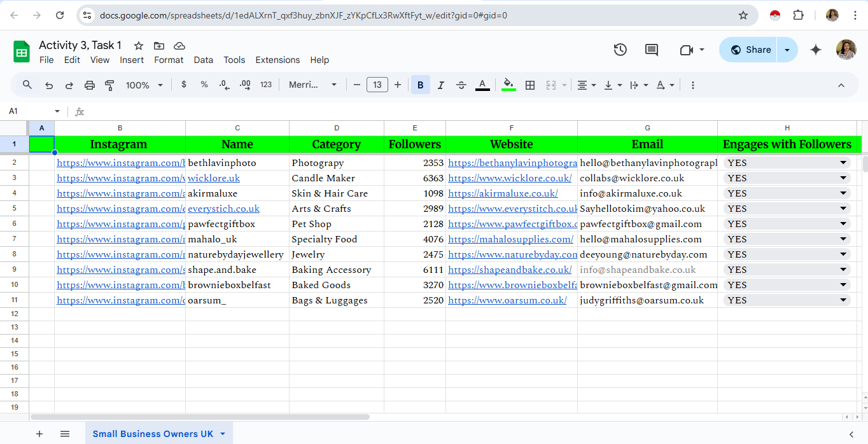This screenshot has width=868, height=444.
Task: View cloud save status icon
Action: pyautogui.click(x=179, y=46)
